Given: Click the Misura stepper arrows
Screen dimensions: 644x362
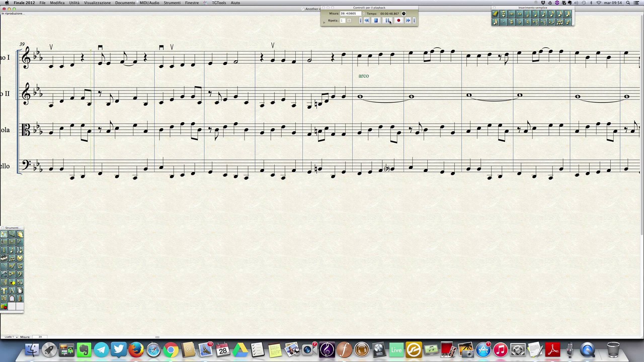Looking at the screenshot, I should click(364, 14).
